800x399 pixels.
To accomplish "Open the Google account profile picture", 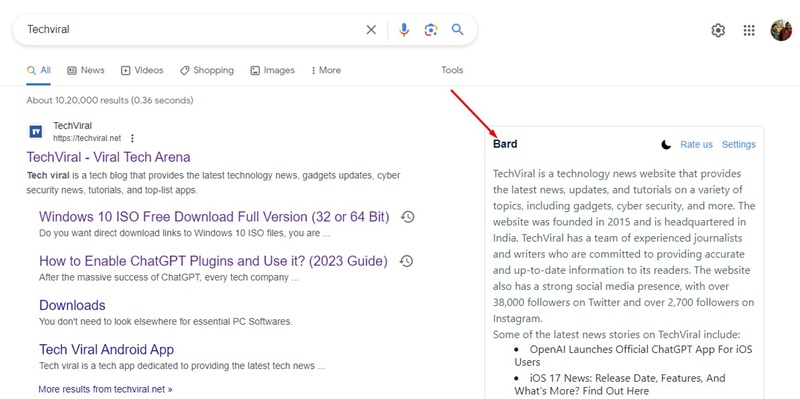I will 781,30.
